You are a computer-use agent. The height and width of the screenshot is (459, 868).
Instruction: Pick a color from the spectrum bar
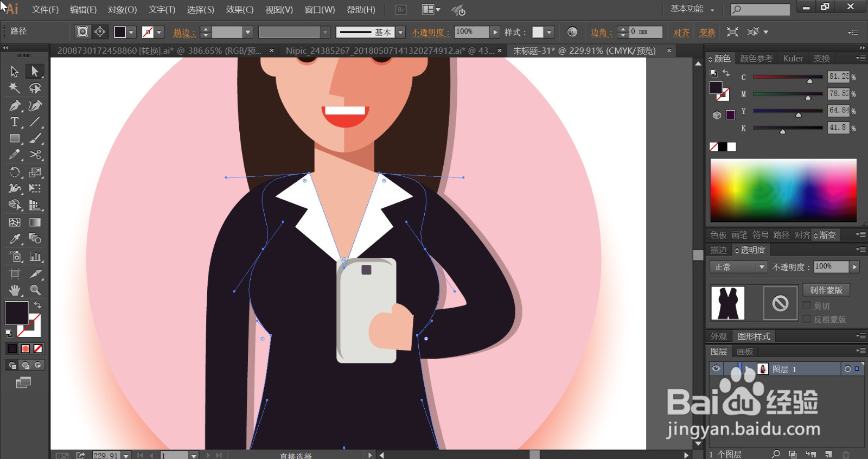coord(783,190)
